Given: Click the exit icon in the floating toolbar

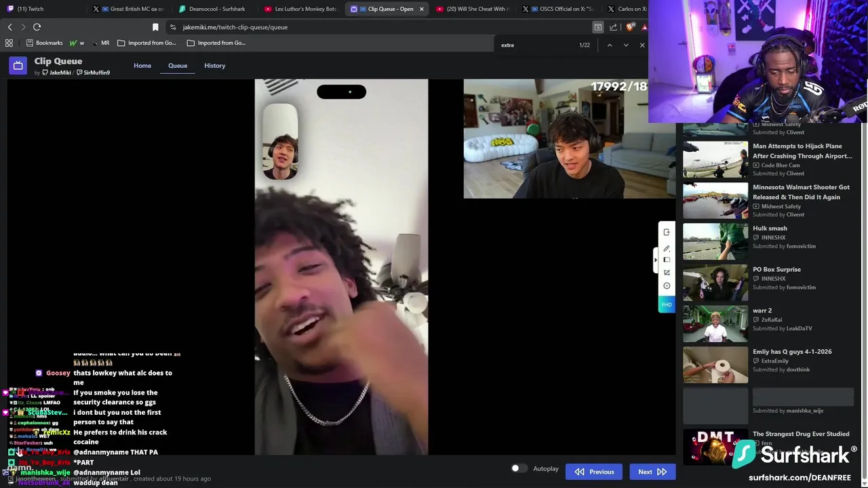Looking at the screenshot, I should coord(667,232).
